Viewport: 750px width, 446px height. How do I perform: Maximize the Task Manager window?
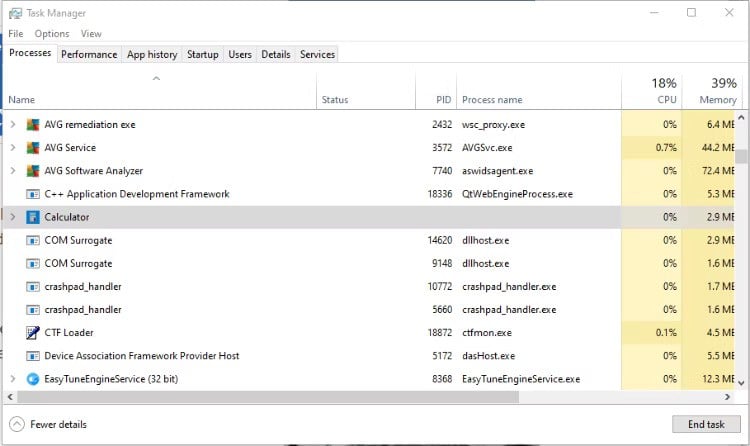(691, 12)
